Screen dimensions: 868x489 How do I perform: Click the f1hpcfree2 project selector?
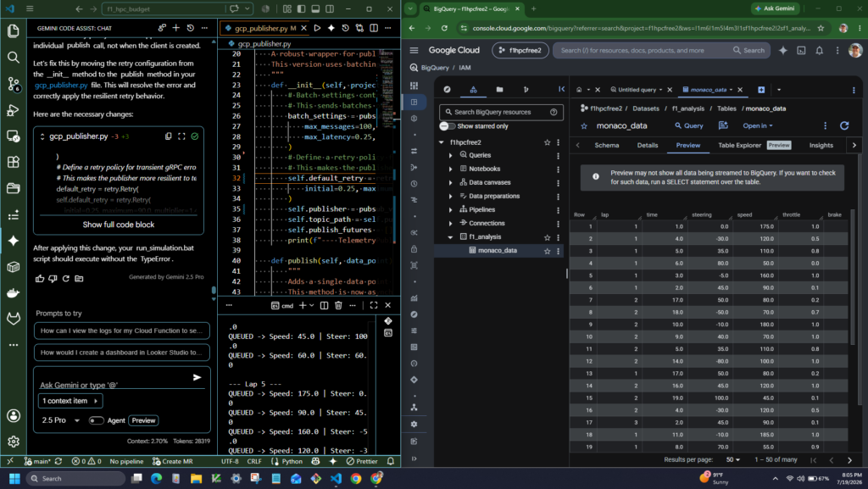520,50
